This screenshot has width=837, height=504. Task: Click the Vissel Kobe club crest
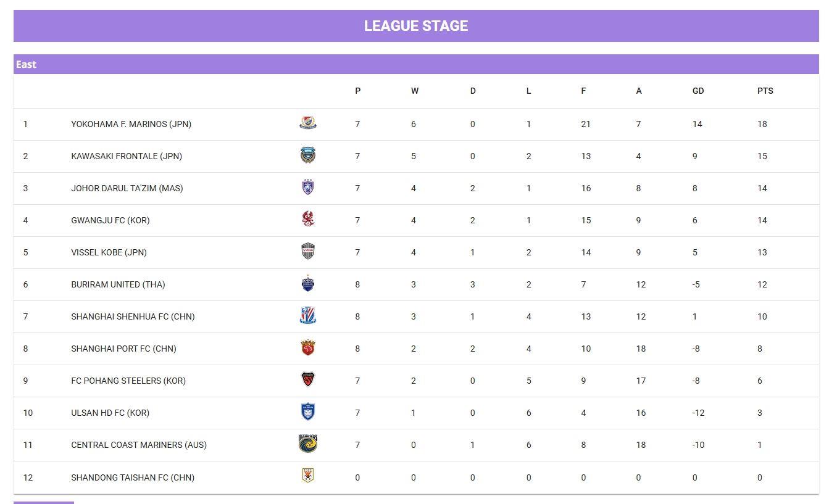click(x=308, y=252)
